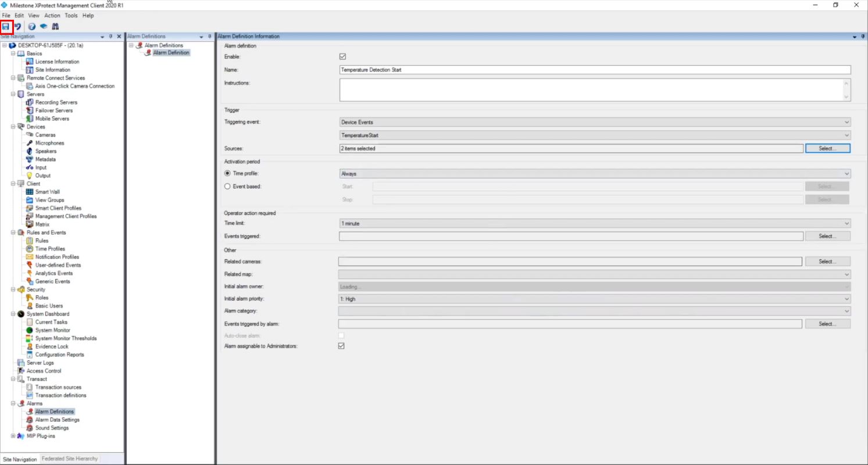Click Select button next to Sources
The width and height of the screenshot is (868, 465).
pyautogui.click(x=828, y=148)
